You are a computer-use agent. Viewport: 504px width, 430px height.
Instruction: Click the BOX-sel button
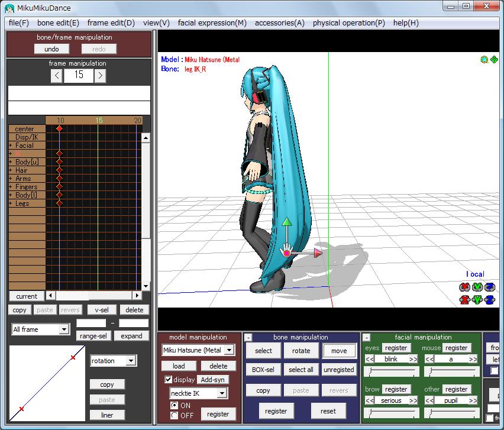coord(263,370)
